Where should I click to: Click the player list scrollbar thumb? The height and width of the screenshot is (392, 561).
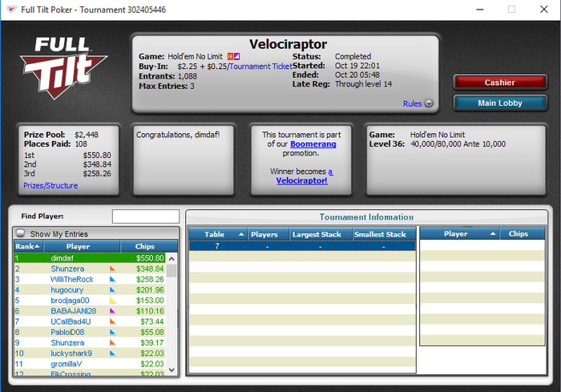click(172, 270)
